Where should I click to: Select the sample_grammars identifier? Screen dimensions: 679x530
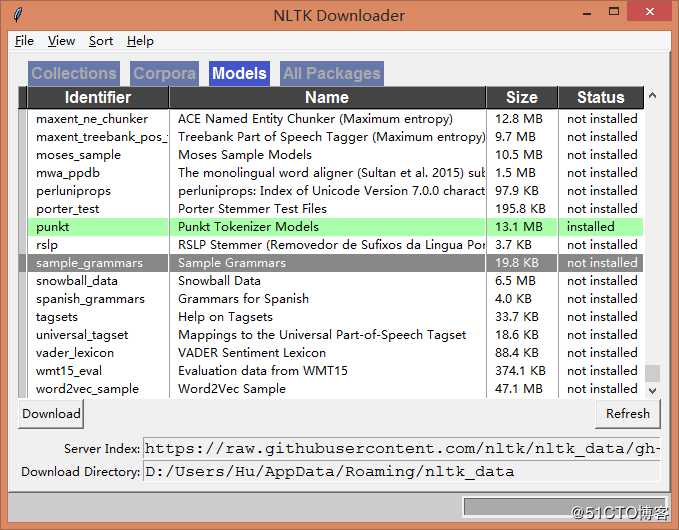[89, 263]
